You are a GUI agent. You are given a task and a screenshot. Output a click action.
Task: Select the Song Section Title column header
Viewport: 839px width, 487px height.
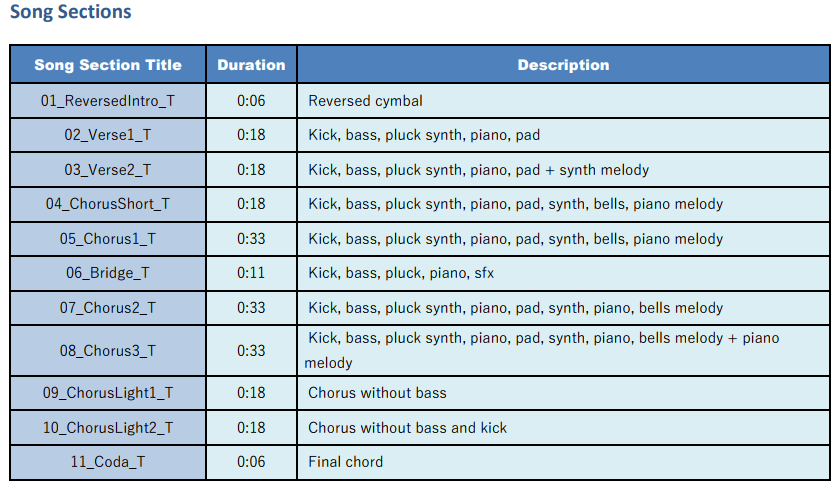coord(108,65)
